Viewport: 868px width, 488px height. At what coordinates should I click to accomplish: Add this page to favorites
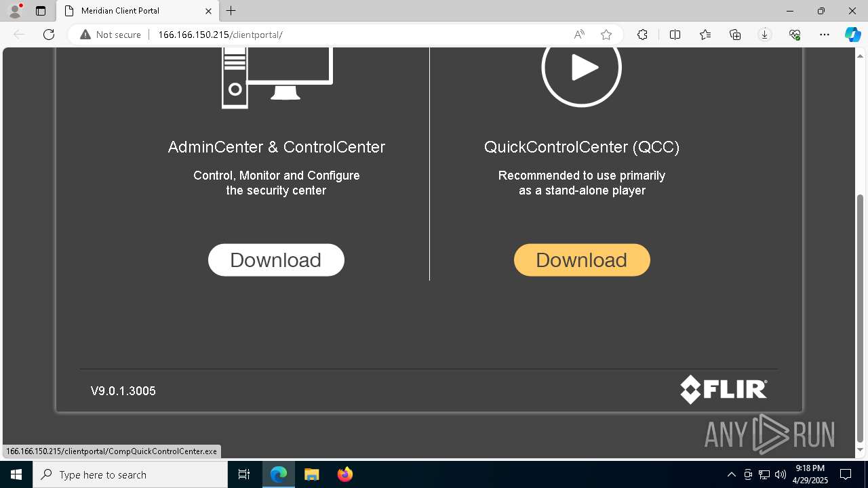point(606,35)
